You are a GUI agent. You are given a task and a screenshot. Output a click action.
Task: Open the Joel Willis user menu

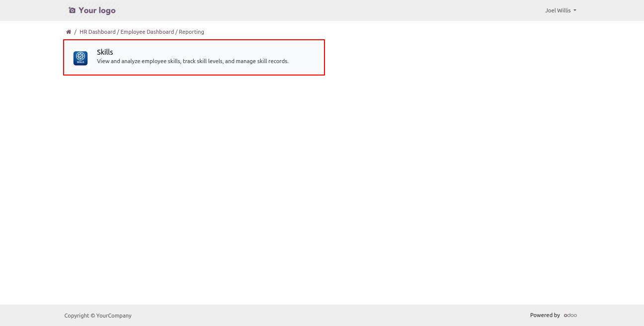pyautogui.click(x=558, y=10)
